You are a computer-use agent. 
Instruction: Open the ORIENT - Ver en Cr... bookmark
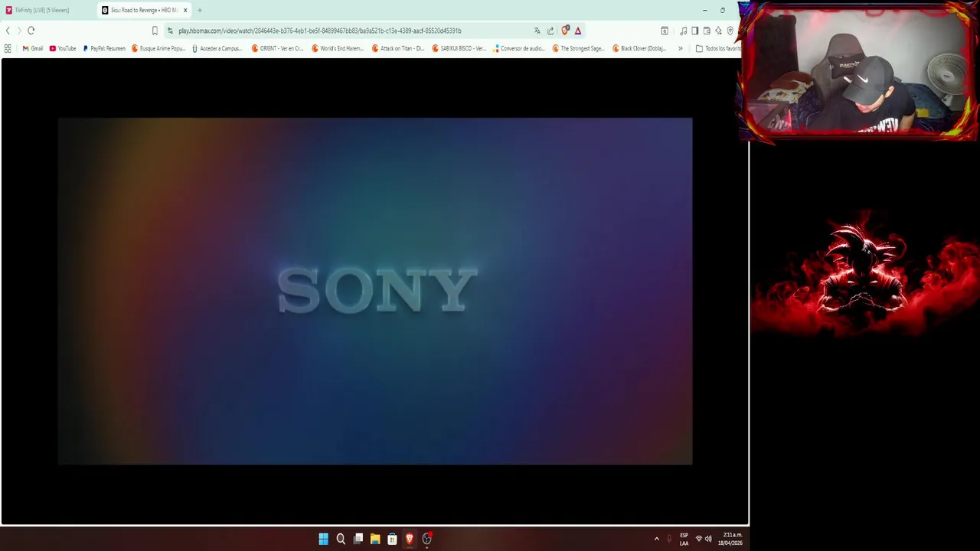click(x=278, y=48)
